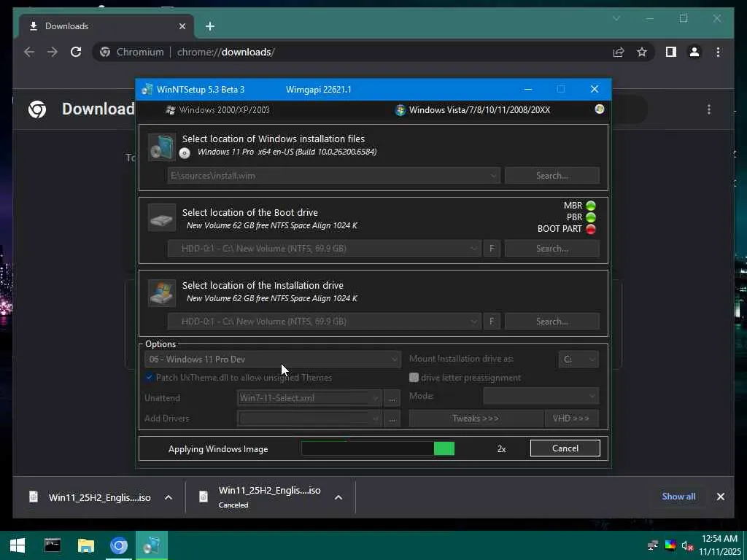Image resolution: width=747 pixels, height=560 pixels.
Task: Click the Boot drive hard disk icon
Action: [161, 217]
